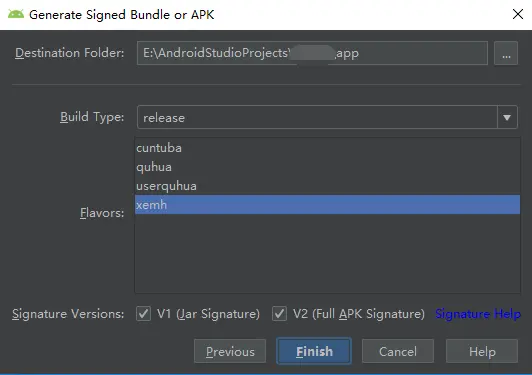Viewport: 532px width, 375px height.
Task: Go back with the Previous button
Action: (x=230, y=351)
